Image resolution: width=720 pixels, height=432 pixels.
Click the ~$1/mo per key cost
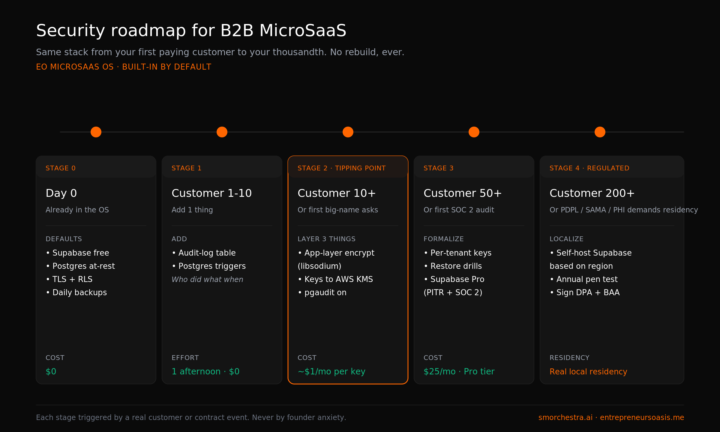[332, 371]
